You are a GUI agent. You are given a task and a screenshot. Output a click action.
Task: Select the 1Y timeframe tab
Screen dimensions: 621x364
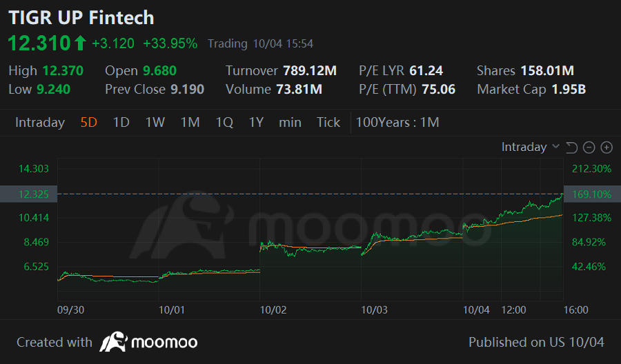coord(256,122)
